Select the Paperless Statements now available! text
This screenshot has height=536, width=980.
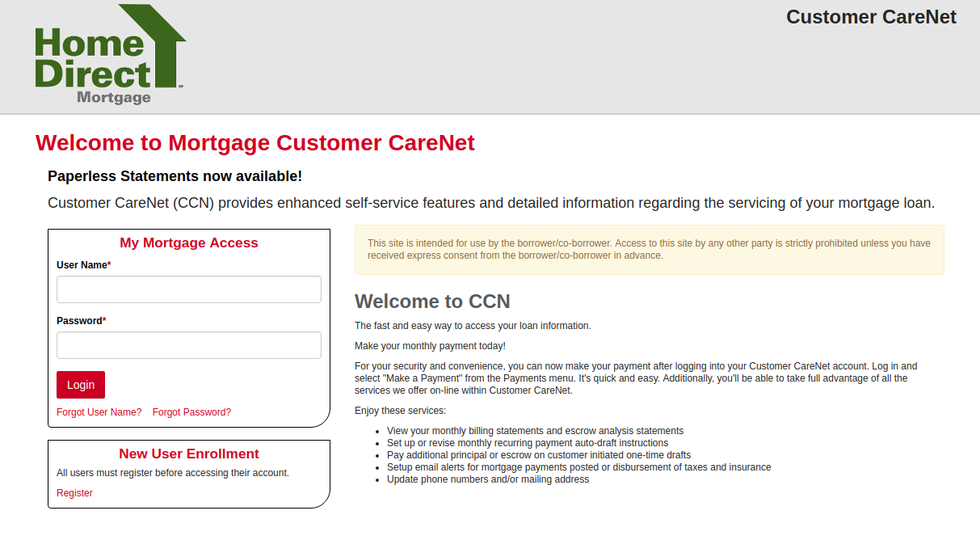[x=175, y=176]
